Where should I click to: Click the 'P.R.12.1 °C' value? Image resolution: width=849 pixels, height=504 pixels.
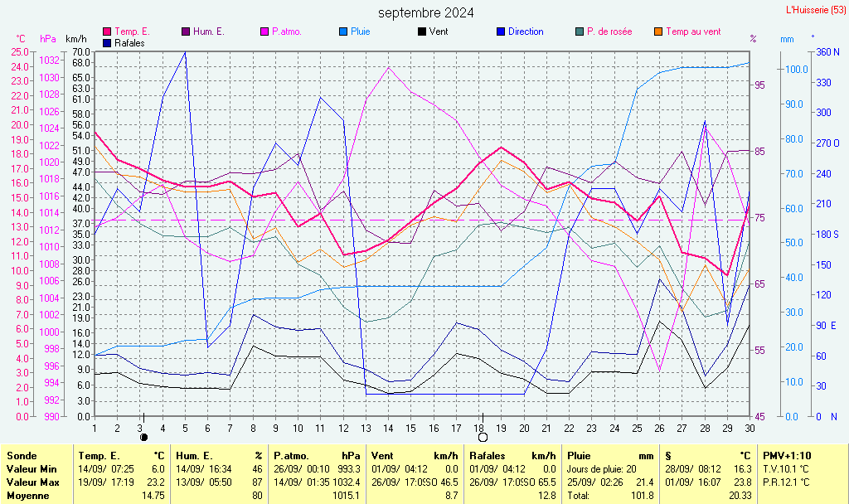click(786, 482)
